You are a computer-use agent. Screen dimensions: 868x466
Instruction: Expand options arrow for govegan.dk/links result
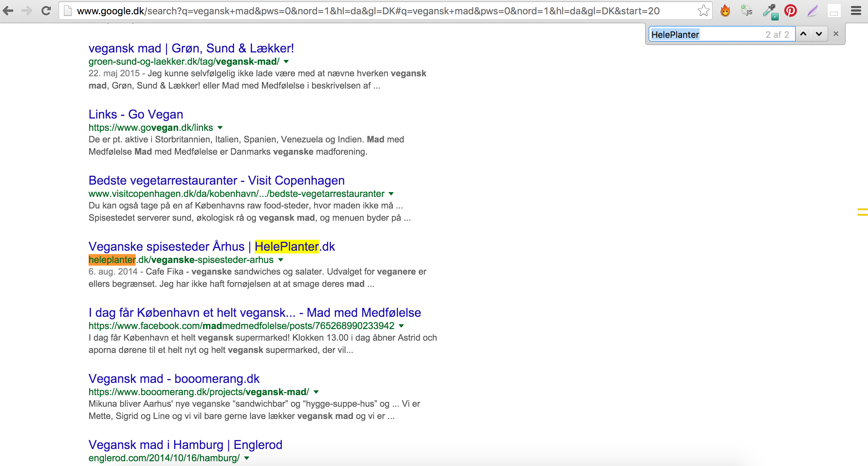click(x=220, y=128)
